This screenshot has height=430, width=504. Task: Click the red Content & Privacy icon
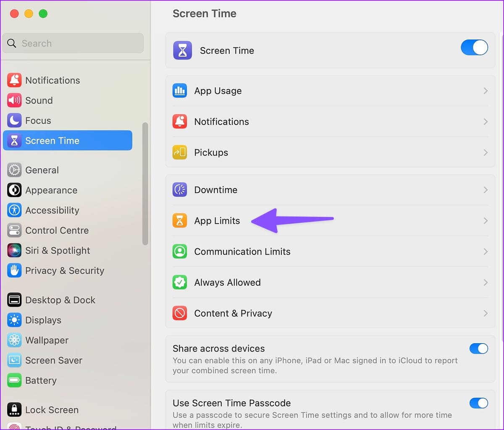pyautogui.click(x=180, y=313)
